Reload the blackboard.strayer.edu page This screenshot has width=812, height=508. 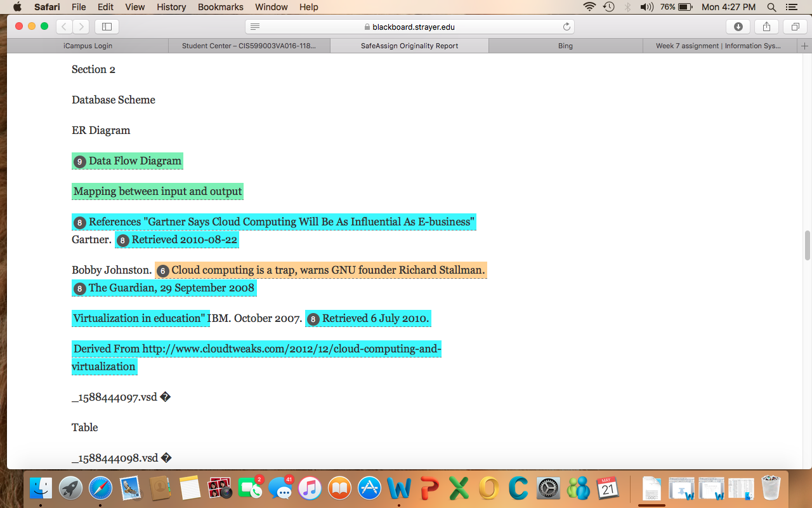point(566,27)
